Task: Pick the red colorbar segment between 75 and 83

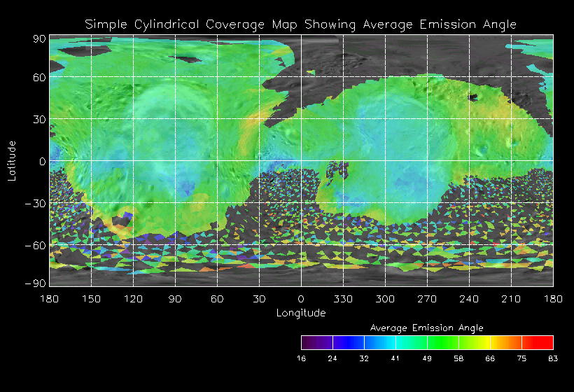Action: [x=538, y=342]
